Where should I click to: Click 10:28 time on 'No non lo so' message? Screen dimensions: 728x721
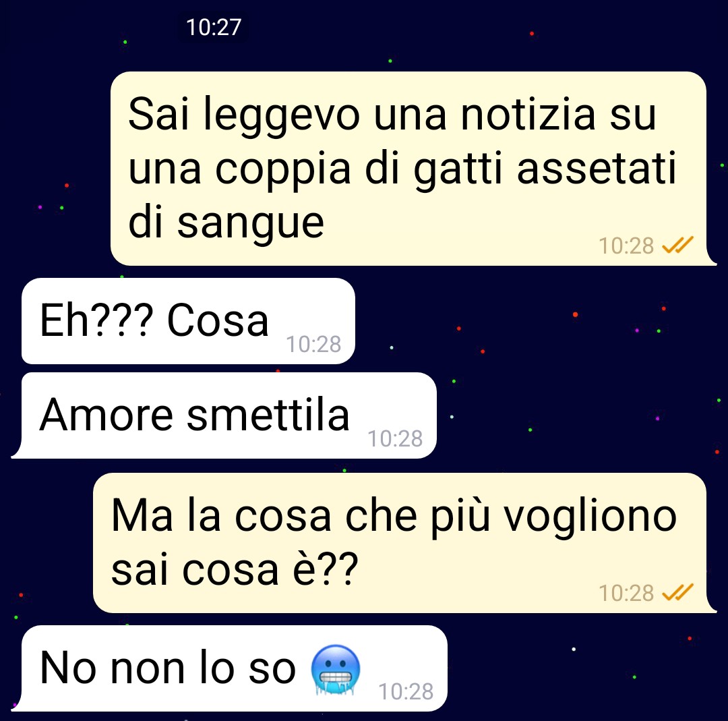point(406,691)
